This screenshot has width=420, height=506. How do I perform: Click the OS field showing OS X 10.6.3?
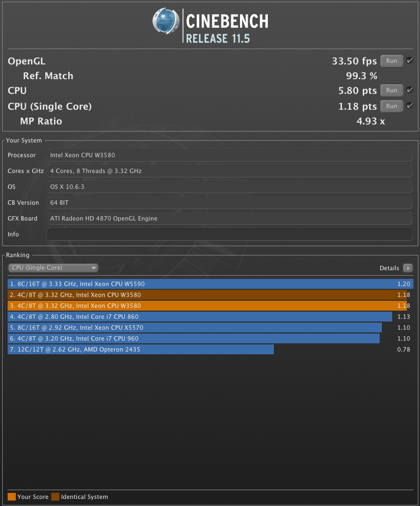230,187
